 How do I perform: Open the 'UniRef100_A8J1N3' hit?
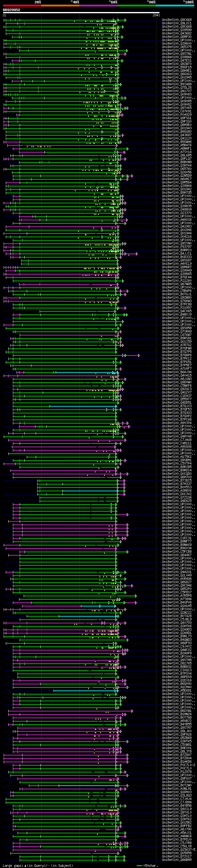tap(177, 379)
